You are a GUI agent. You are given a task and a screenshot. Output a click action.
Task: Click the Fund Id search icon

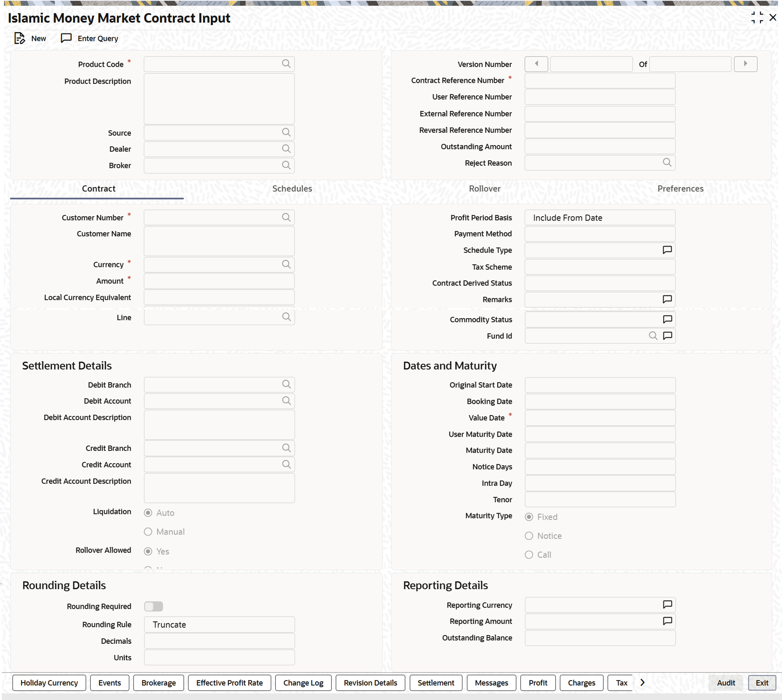tap(653, 336)
